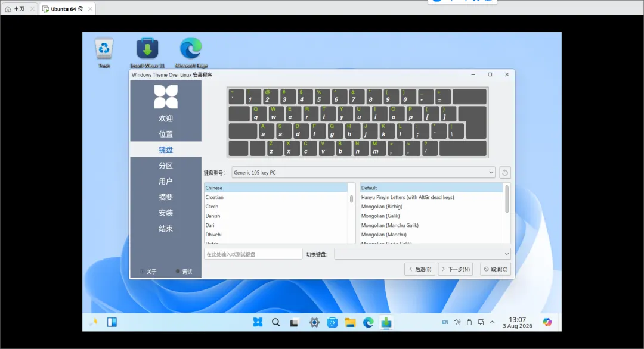
Task: Click the 下一步(N) next button
Action: (x=456, y=269)
